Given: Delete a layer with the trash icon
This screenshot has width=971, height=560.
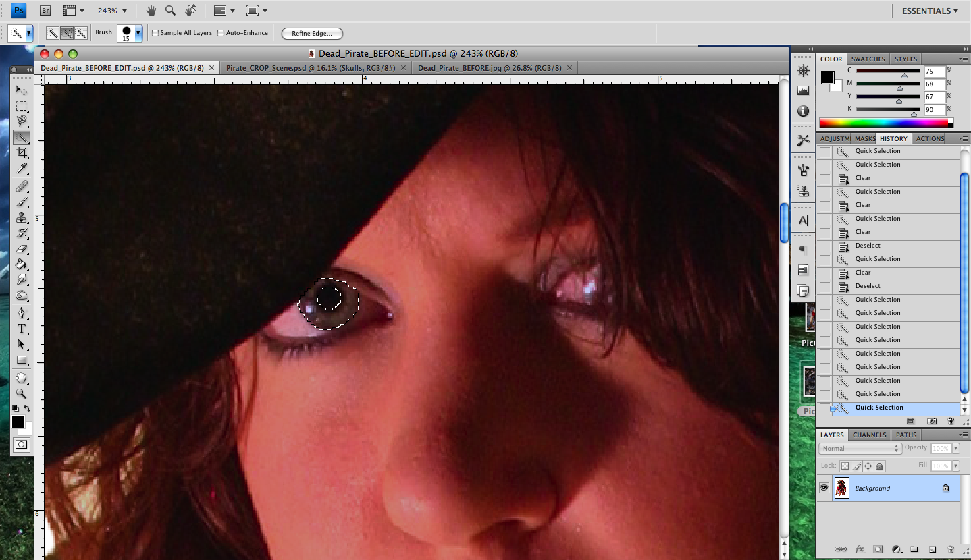Looking at the screenshot, I should click(951, 549).
